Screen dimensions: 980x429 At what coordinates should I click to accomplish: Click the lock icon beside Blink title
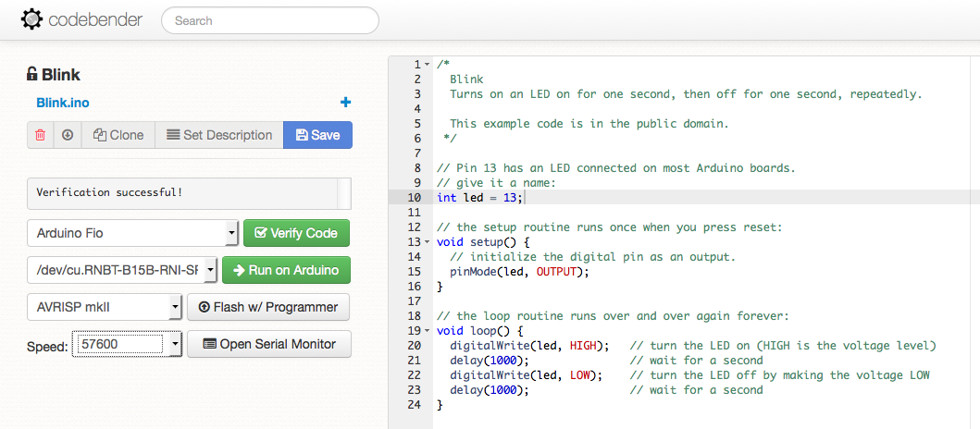(x=31, y=75)
